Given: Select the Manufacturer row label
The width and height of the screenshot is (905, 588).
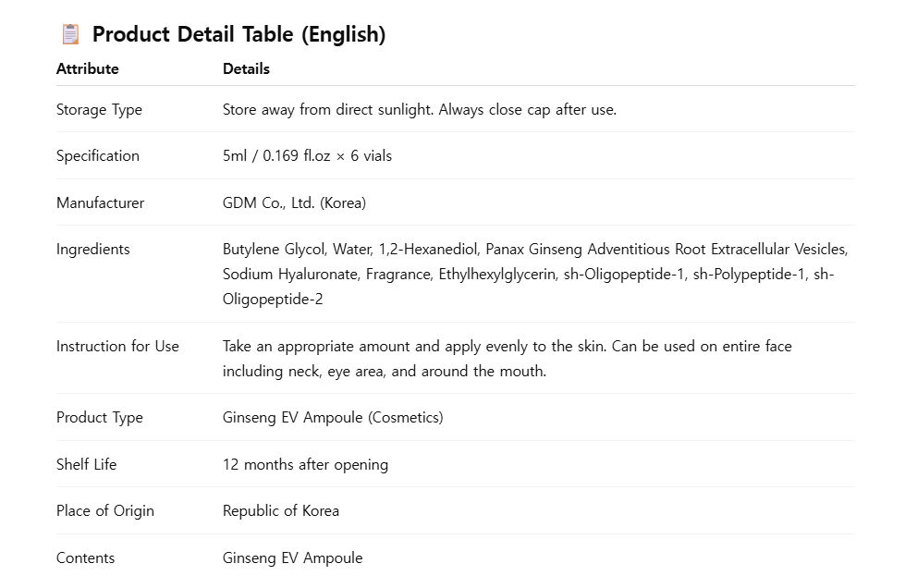Looking at the screenshot, I should [x=100, y=202].
